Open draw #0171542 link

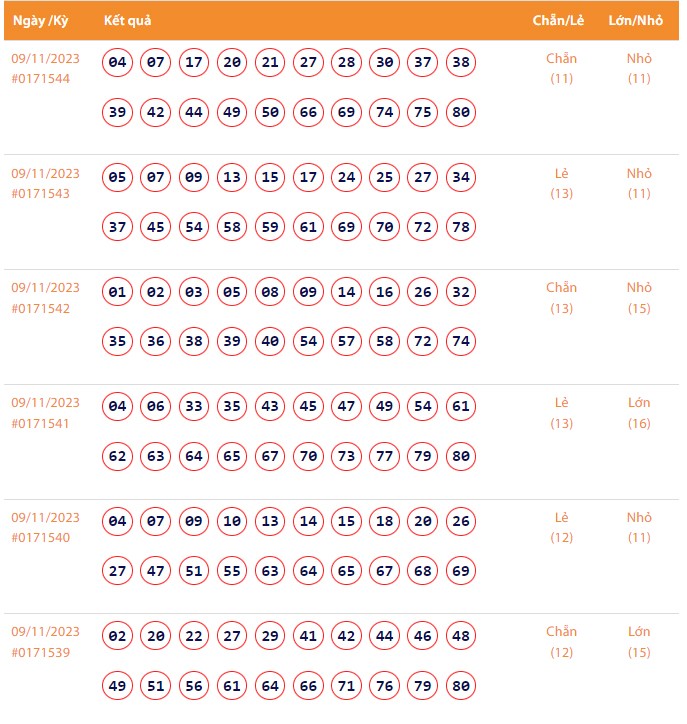click(x=41, y=308)
